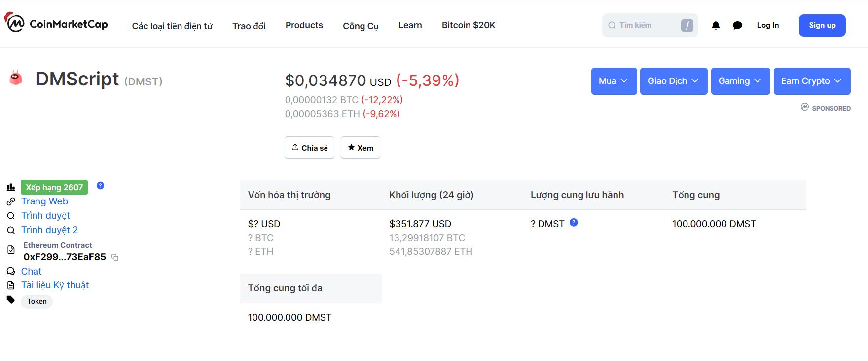Open Trao đổi menu
The image size is (868, 361).
pos(249,26)
